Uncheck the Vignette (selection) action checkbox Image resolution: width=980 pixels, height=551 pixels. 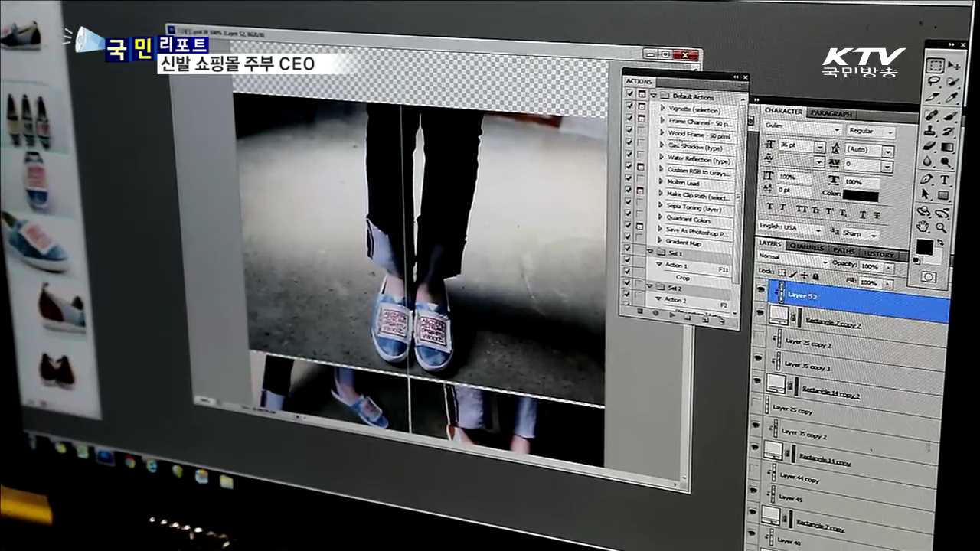(x=629, y=108)
